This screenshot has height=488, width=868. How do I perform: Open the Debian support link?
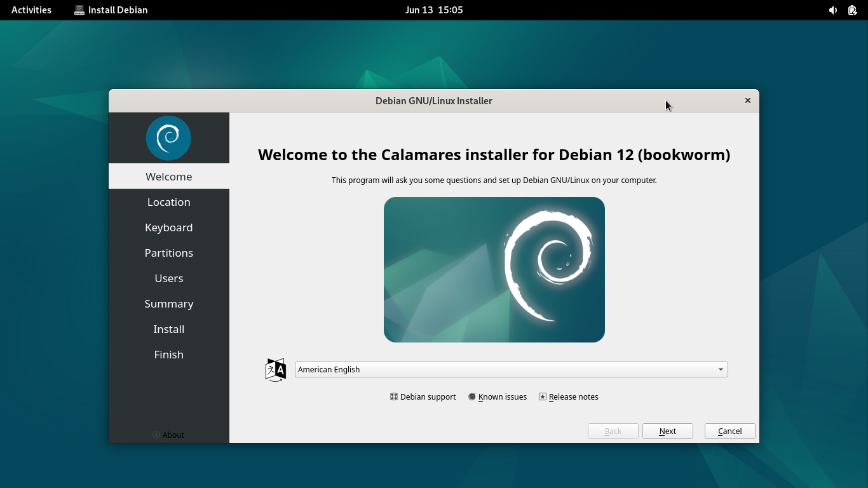point(423,396)
